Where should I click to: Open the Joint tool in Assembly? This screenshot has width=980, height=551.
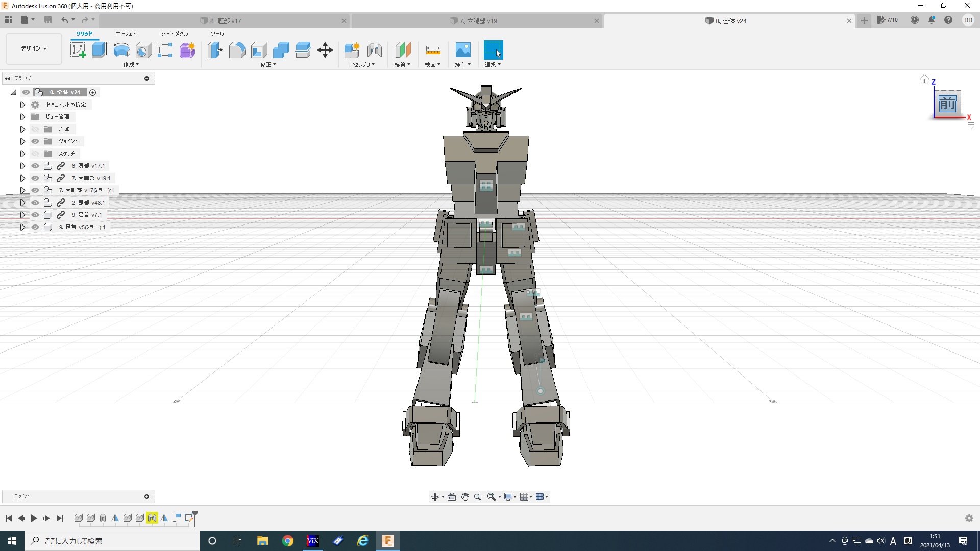(374, 50)
